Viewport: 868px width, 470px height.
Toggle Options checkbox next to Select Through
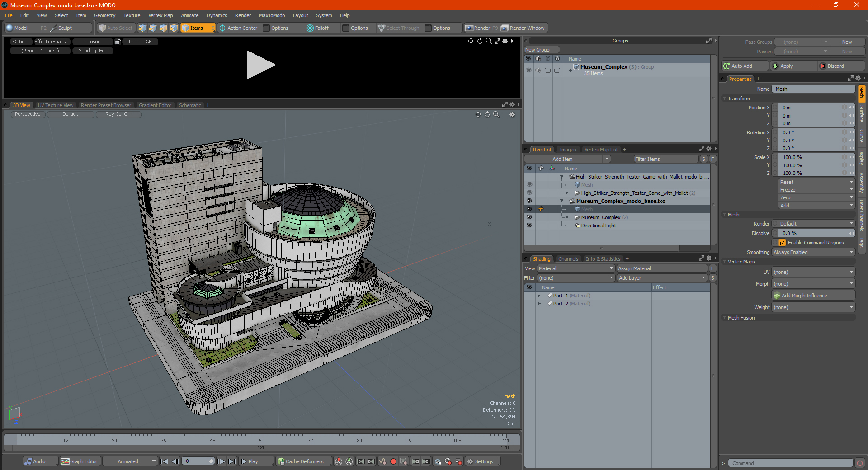[428, 28]
